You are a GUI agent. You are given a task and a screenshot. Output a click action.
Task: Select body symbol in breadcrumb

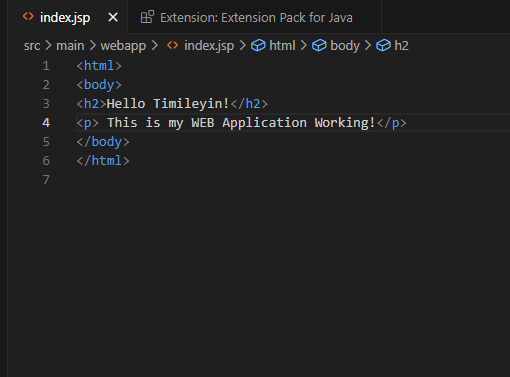345,46
